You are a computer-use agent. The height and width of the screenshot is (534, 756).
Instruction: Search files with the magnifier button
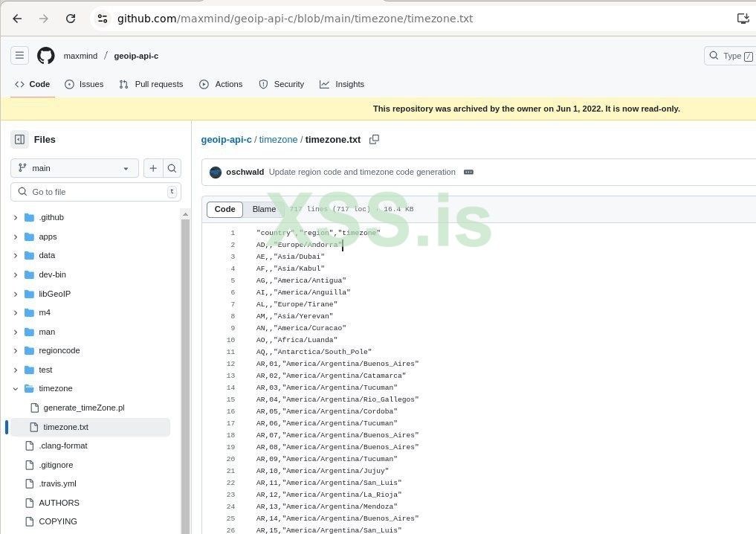click(x=172, y=168)
